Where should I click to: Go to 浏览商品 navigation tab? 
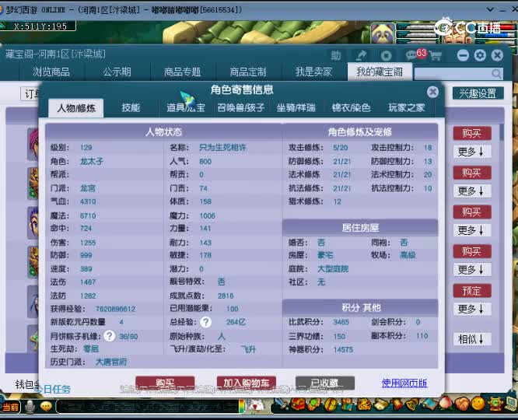click(x=51, y=72)
